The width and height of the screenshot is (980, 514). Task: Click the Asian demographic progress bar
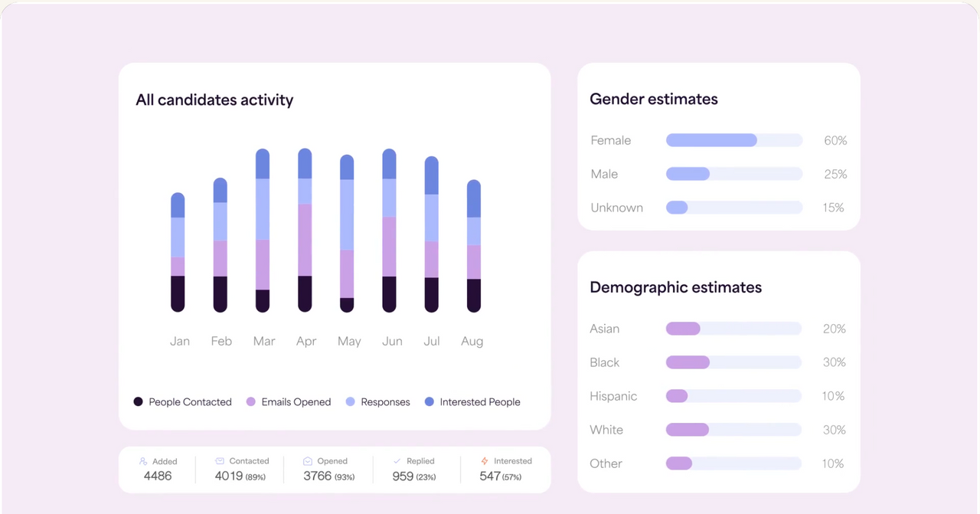733,329
